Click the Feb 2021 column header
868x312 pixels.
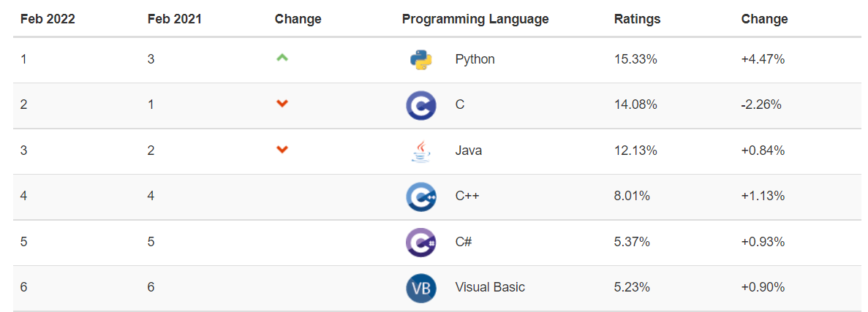174,19
